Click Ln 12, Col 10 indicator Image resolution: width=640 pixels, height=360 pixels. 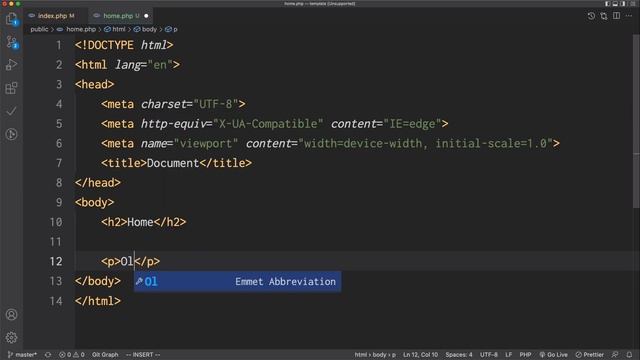click(x=420, y=355)
